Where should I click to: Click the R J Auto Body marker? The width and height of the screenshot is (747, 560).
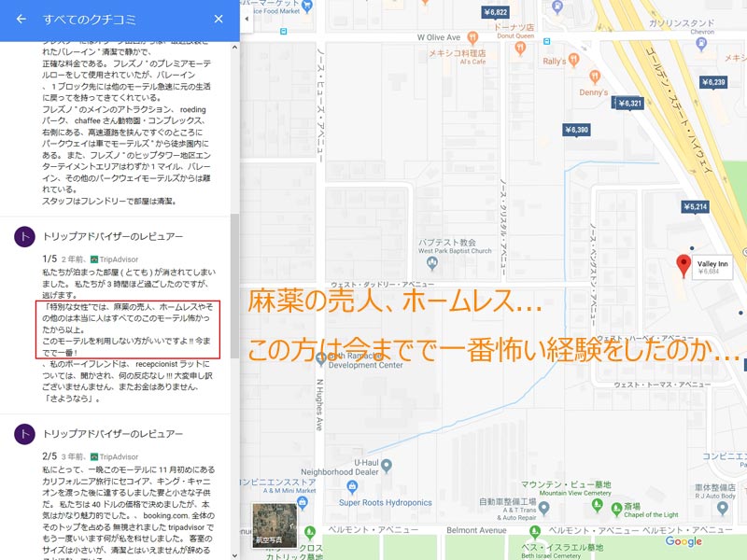pos(722,508)
